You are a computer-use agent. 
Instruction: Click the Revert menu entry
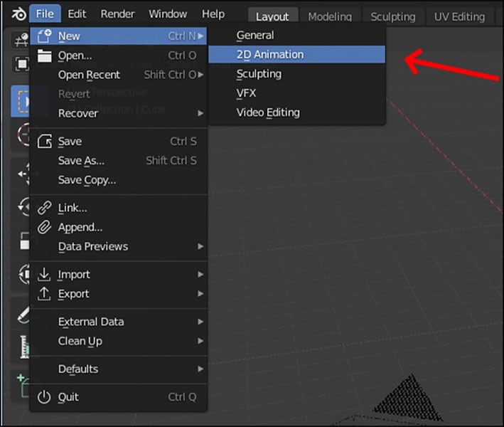tap(119, 94)
